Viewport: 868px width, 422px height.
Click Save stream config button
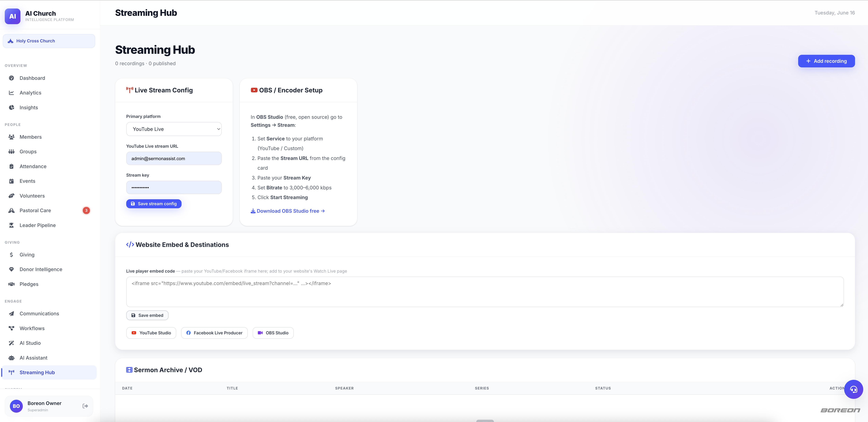pyautogui.click(x=154, y=204)
